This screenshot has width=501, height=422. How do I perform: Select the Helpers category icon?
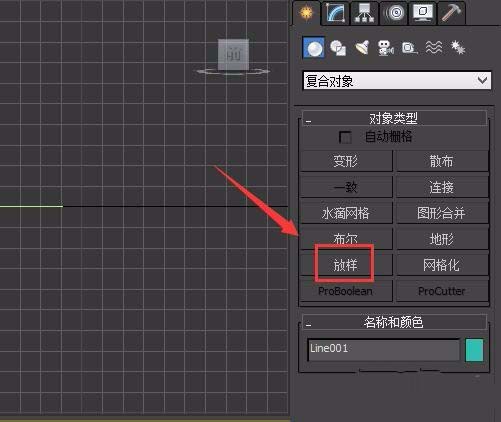pos(410,48)
